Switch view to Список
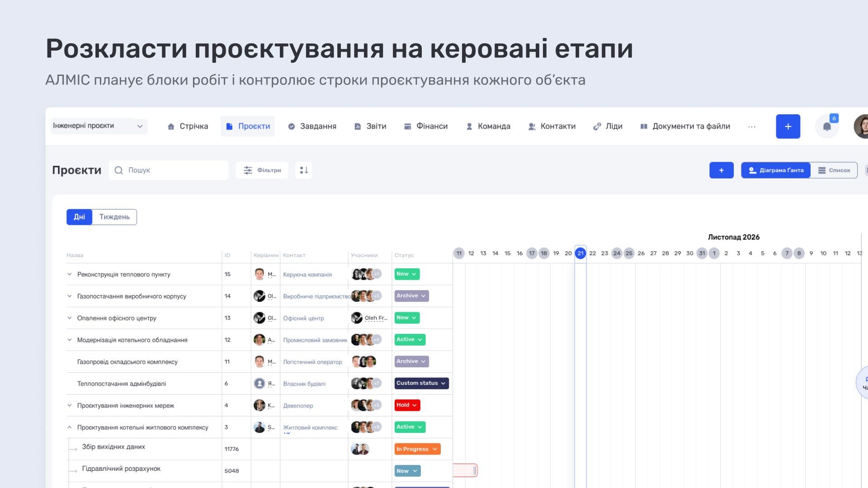The height and width of the screenshot is (488, 868). click(834, 170)
